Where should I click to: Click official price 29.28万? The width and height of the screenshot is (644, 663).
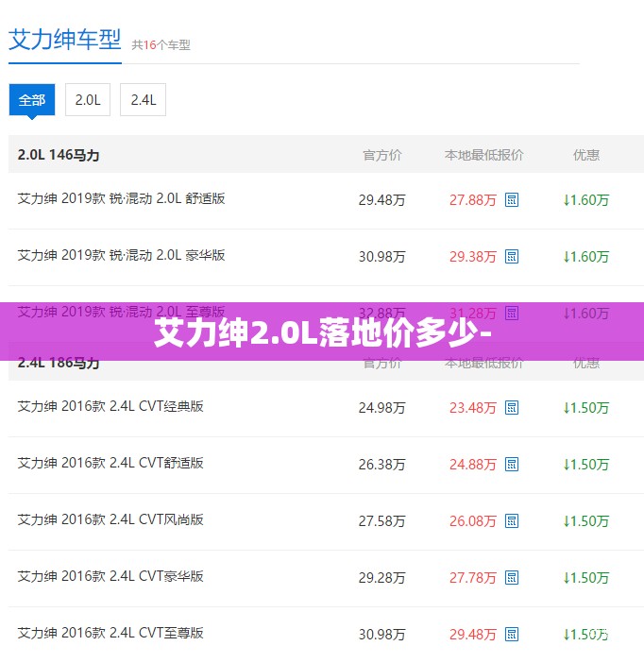381,578
